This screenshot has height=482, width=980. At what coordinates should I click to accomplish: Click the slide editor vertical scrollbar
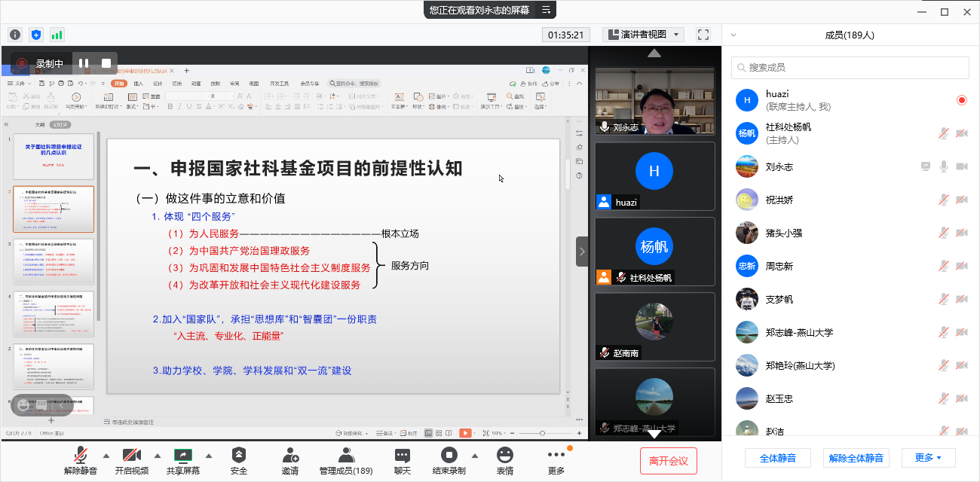[x=567, y=173]
